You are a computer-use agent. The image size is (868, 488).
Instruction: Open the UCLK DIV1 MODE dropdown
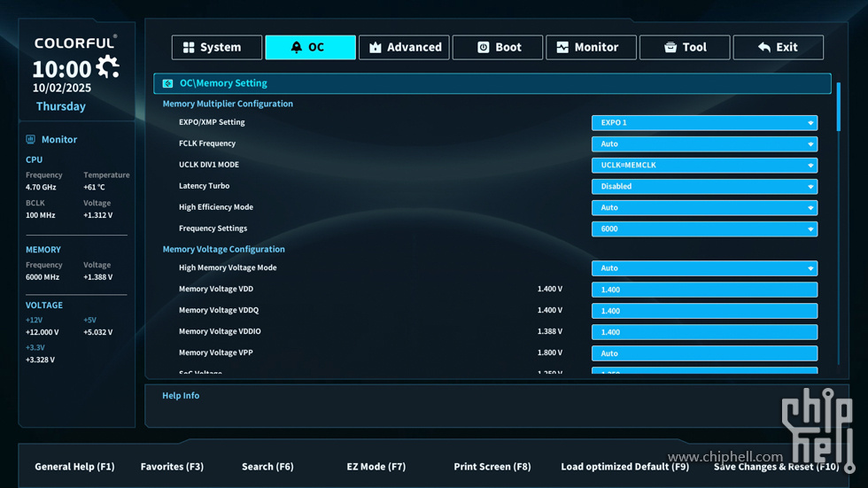click(x=704, y=166)
